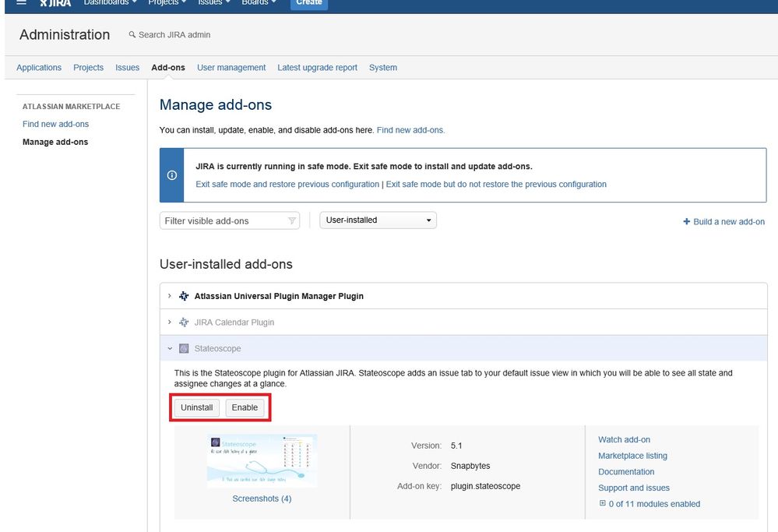Click the JIRA logo

(55, 3)
